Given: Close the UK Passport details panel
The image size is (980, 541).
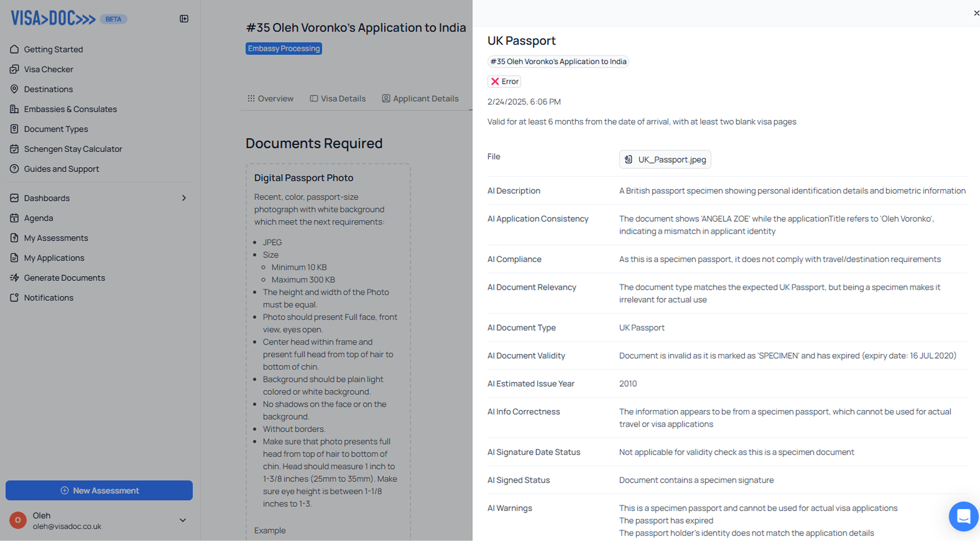Looking at the screenshot, I should point(976,13).
